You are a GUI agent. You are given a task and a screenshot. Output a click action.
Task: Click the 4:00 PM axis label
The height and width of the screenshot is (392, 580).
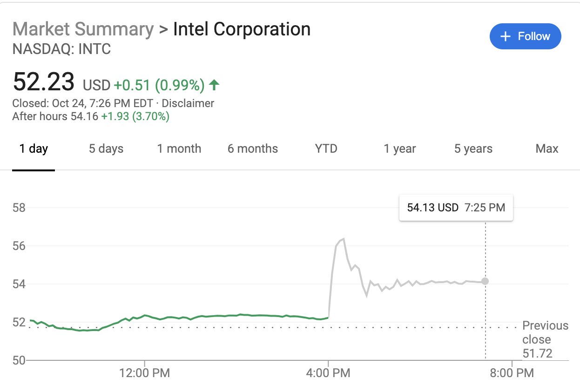329,373
